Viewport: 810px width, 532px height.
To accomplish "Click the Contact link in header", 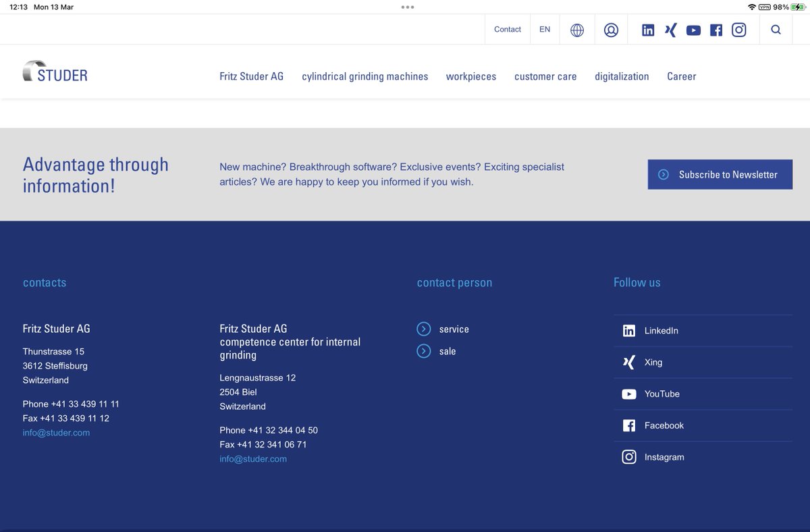I will (508, 30).
